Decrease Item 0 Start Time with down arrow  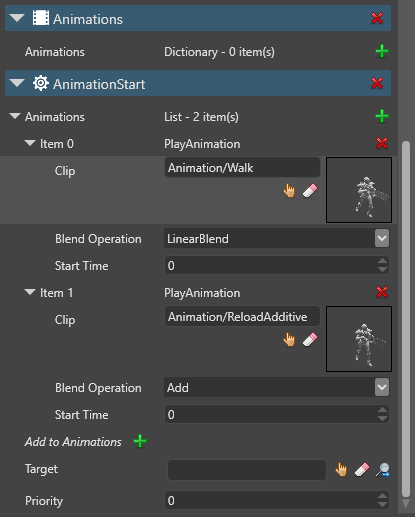tap(383, 270)
